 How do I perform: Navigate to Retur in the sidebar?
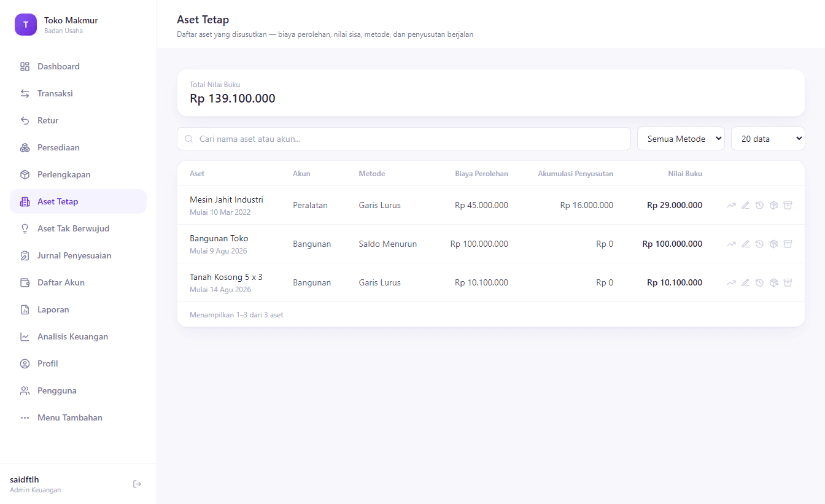point(78,120)
